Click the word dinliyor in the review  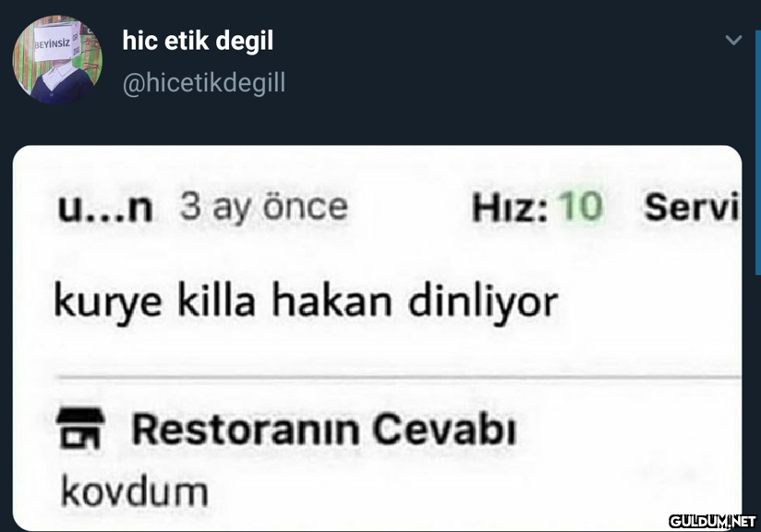point(483,302)
